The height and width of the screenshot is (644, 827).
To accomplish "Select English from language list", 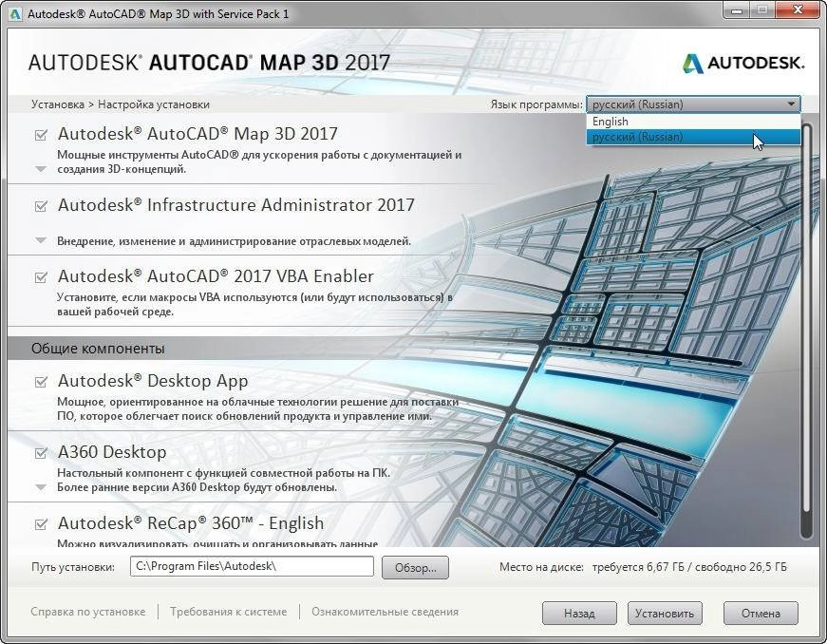I will tap(693, 122).
